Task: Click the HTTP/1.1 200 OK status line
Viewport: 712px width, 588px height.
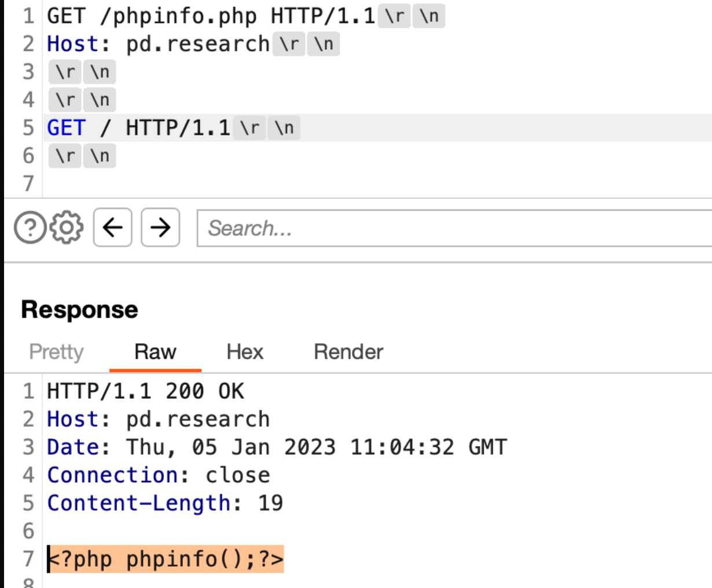Action: click(x=145, y=391)
